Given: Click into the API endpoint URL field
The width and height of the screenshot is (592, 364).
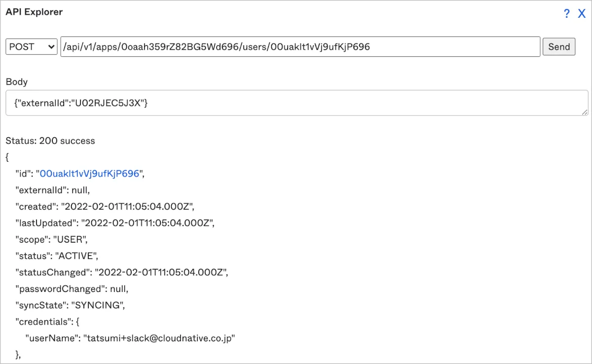Looking at the screenshot, I should click(x=300, y=47).
